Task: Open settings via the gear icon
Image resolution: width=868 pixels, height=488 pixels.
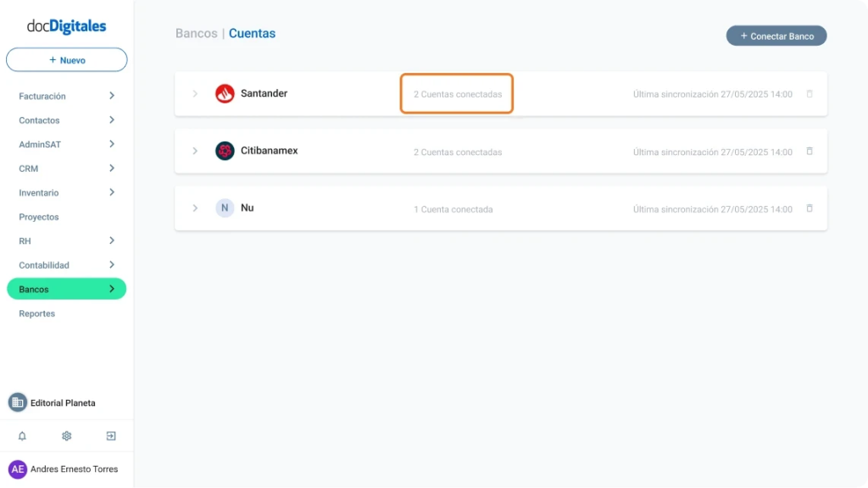Action: (66, 436)
